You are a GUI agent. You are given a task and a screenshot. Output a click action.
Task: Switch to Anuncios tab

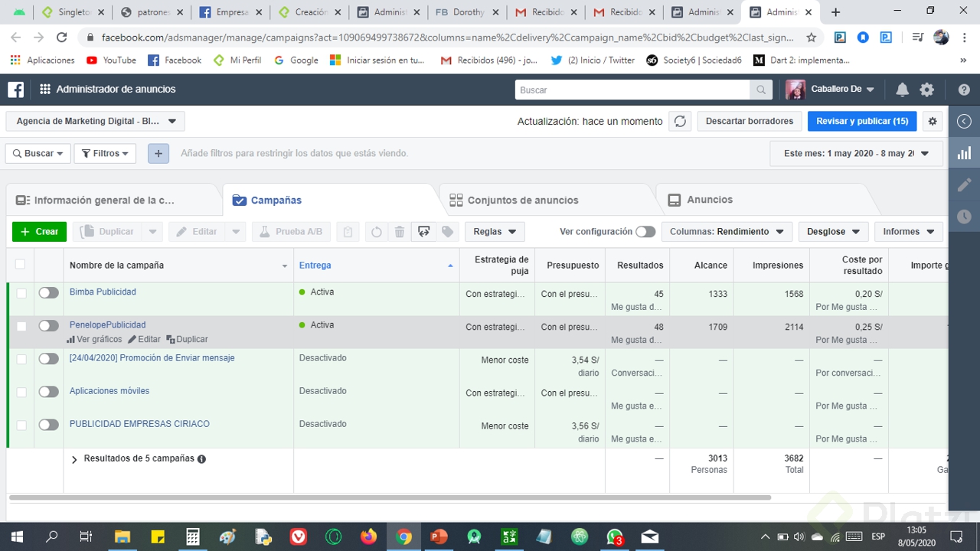tap(764, 200)
